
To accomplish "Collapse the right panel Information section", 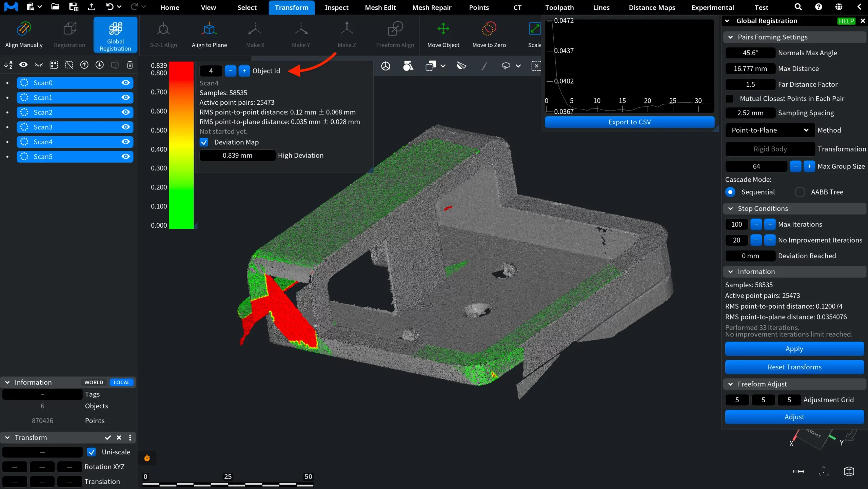I will tap(731, 272).
